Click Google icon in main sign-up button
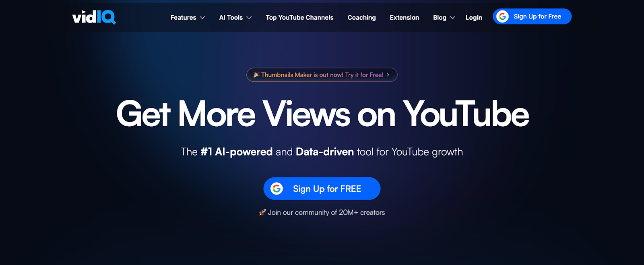Viewport: 644px width, 265px height. [x=277, y=189]
